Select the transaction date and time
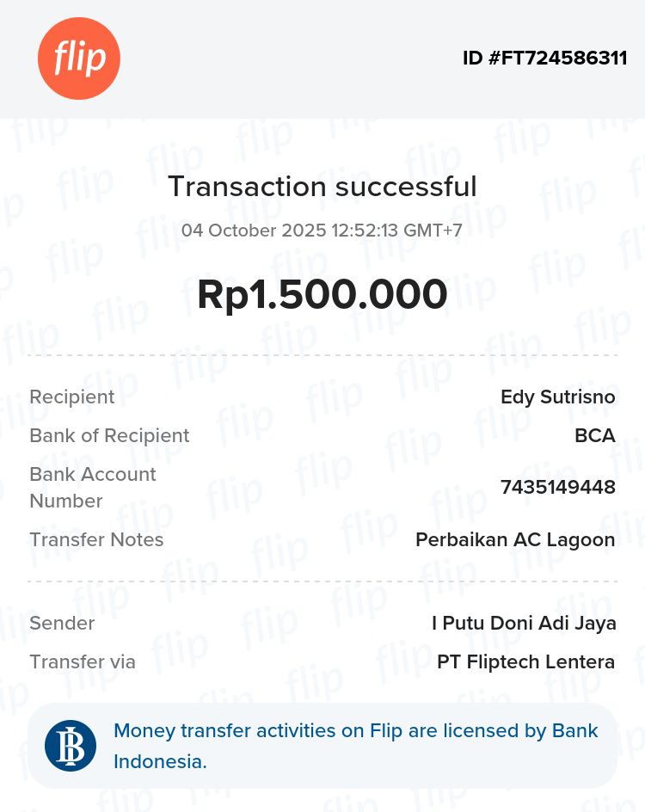Viewport: 645px width, 812px height. tap(322, 231)
